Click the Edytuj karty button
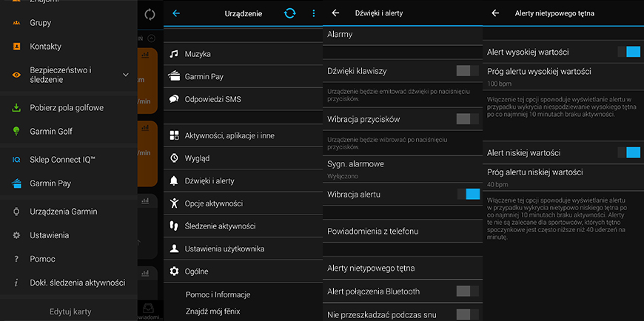The width and height of the screenshot is (644, 321). coord(70,311)
